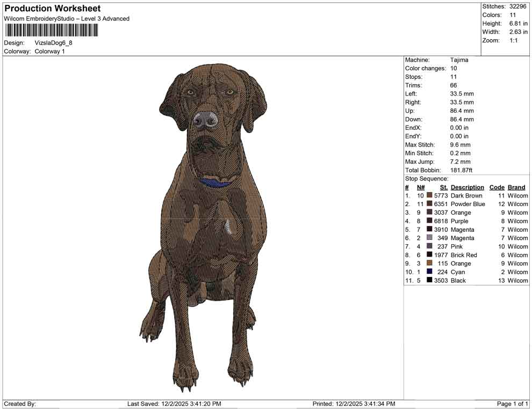Click the Production Worksheet title

pos(52,8)
